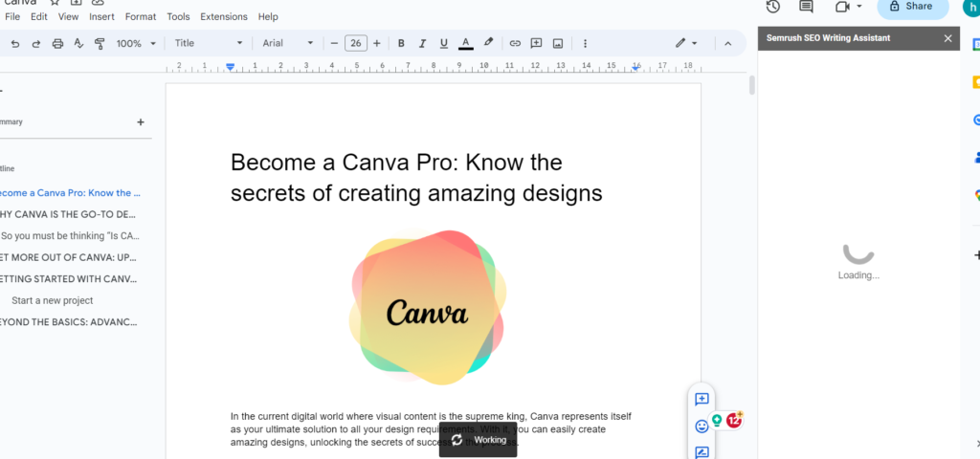Decrease font size with minus button

pyautogui.click(x=334, y=43)
